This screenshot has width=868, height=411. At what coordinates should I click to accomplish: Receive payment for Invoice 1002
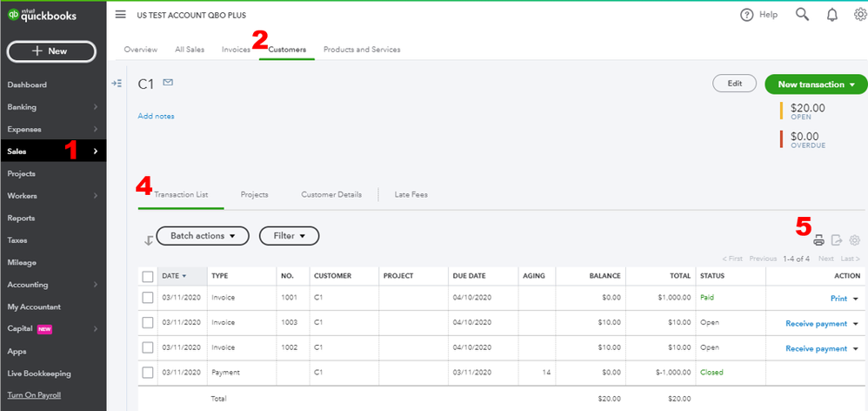(x=816, y=348)
